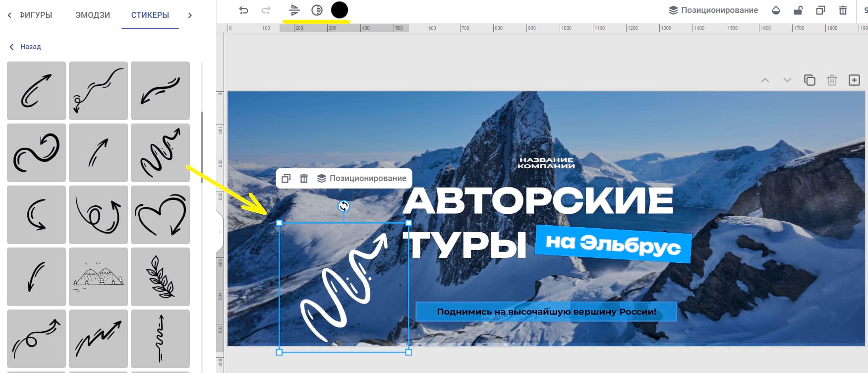
Task: Go back via the Назад link
Action: tap(25, 47)
